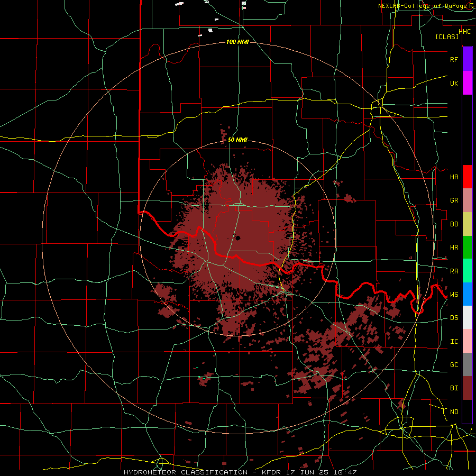Click the 50 NMI range ring label

[x=237, y=140]
